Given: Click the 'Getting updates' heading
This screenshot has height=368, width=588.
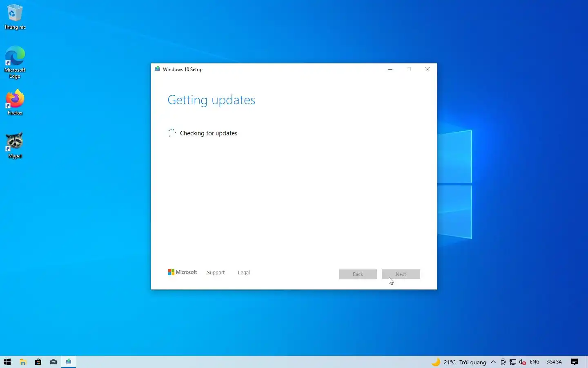Looking at the screenshot, I should [212, 100].
